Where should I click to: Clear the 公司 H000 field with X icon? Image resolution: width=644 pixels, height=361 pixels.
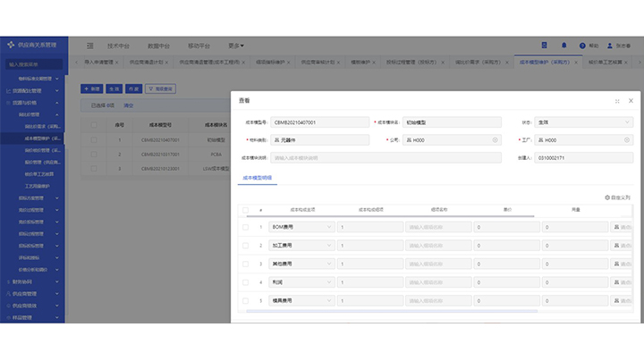point(495,140)
